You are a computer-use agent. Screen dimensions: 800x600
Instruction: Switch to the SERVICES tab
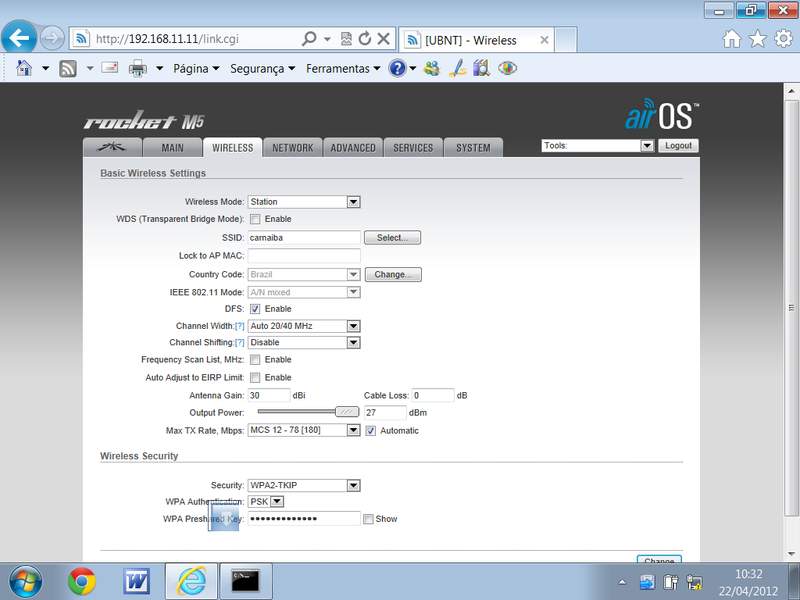click(413, 148)
